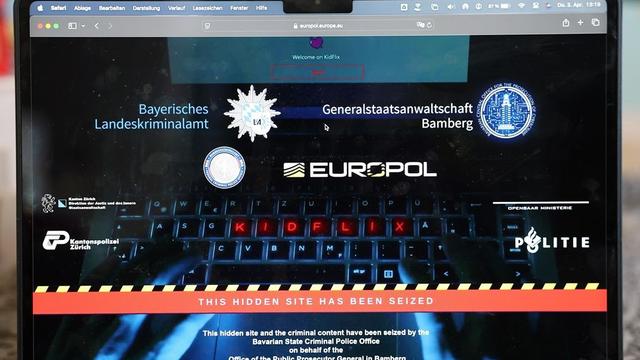Screen dimensions: 640x360
Task: Go back to the previous page
Action: tap(97, 26)
